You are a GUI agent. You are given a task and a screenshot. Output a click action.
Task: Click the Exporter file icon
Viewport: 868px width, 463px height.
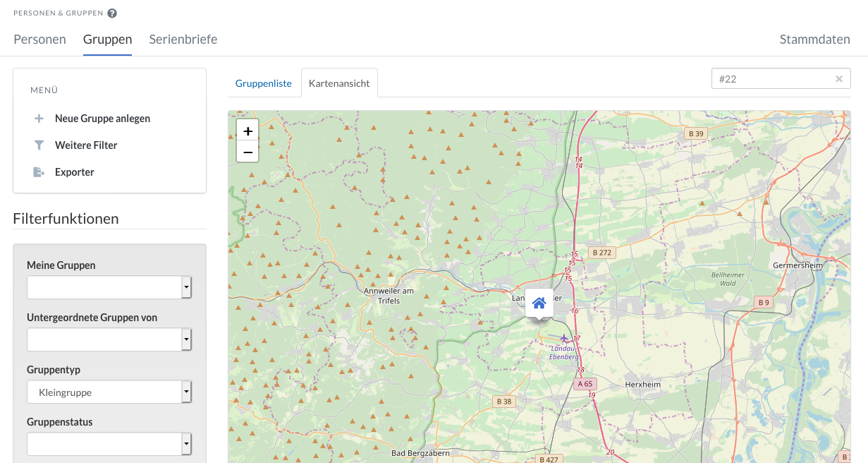(39, 172)
